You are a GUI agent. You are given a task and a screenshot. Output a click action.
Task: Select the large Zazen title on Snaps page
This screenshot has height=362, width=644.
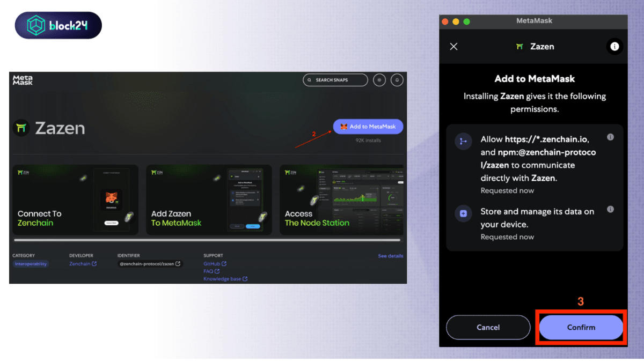coord(60,128)
